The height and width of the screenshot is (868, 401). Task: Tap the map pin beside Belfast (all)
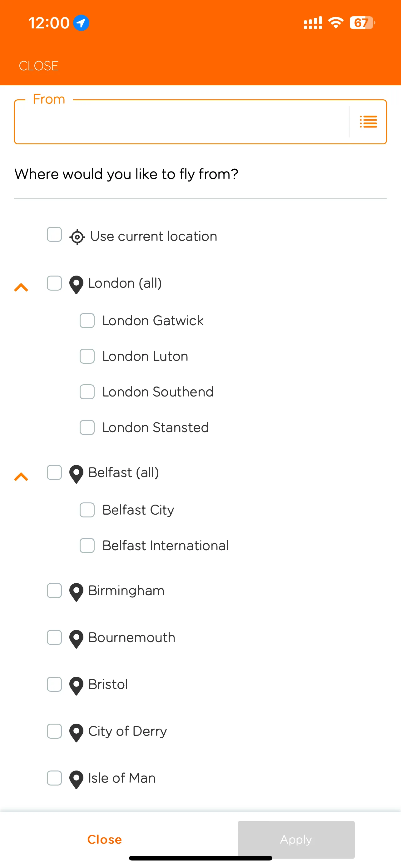77,474
